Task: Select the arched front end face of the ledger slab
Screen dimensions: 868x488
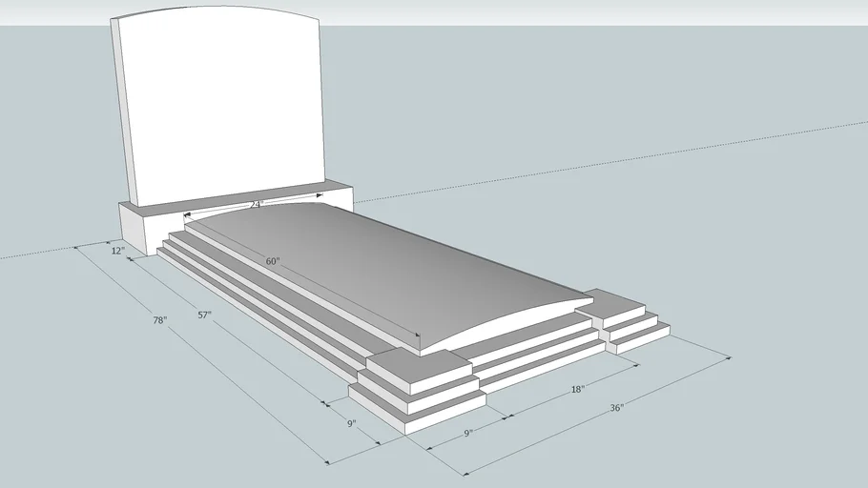Action: [506, 322]
